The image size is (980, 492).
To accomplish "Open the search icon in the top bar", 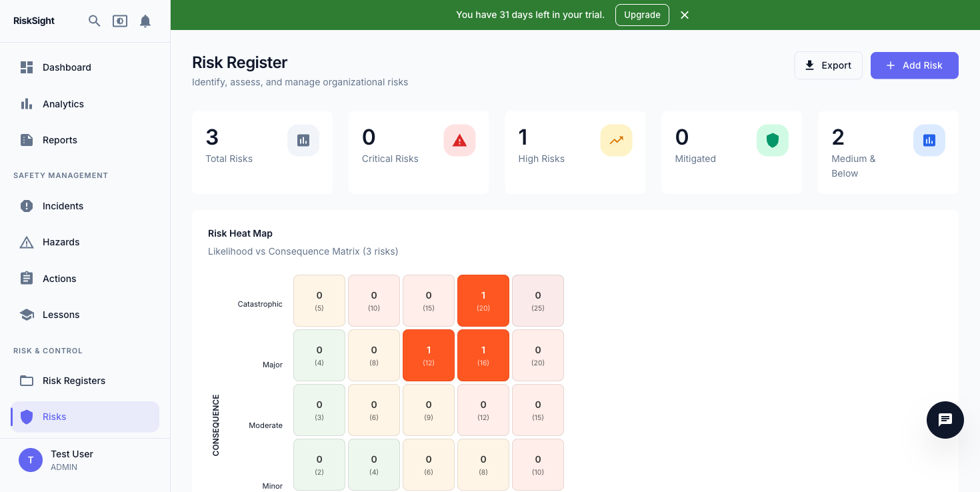I will tap(94, 21).
